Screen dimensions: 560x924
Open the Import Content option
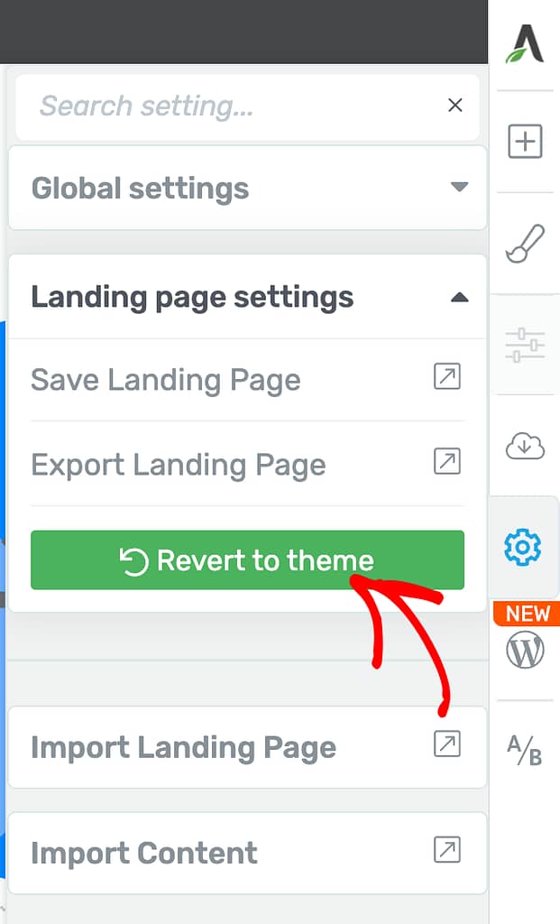click(x=247, y=853)
